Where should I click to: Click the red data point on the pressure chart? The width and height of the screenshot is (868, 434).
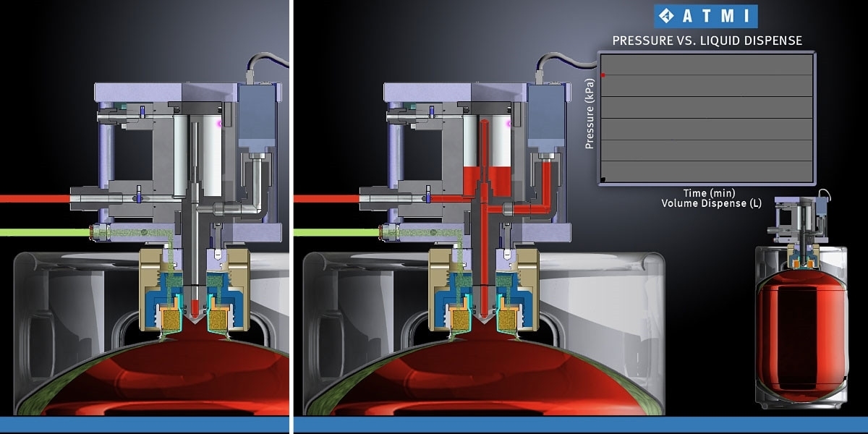point(603,75)
